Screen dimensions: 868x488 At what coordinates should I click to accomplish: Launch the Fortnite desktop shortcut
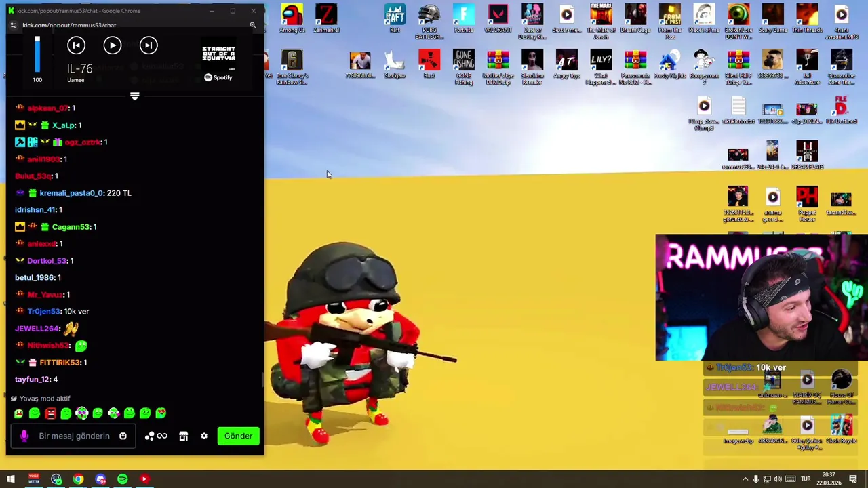[463, 18]
